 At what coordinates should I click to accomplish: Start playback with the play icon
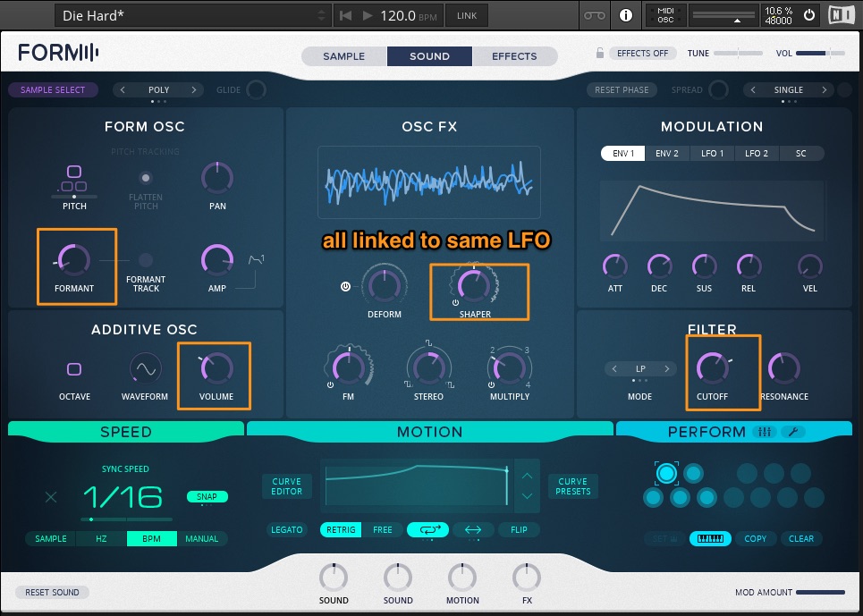pos(367,15)
